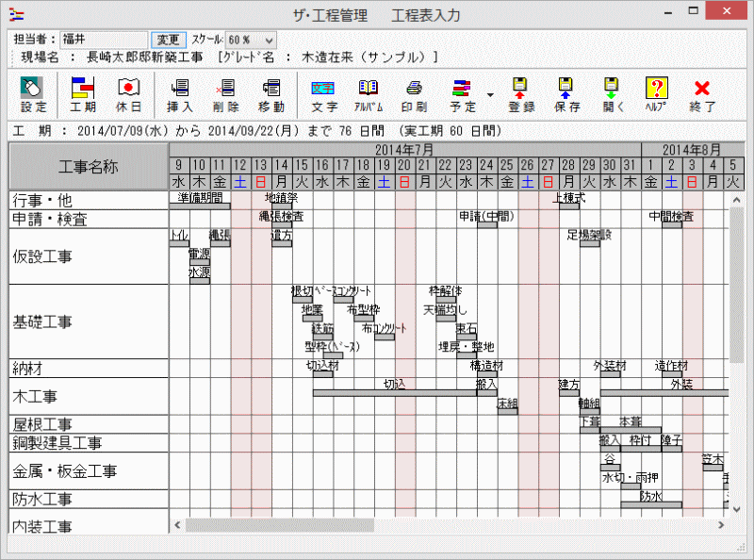Click the 工期 construction period icon
Screen dimensions: 754x560
tap(83, 95)
